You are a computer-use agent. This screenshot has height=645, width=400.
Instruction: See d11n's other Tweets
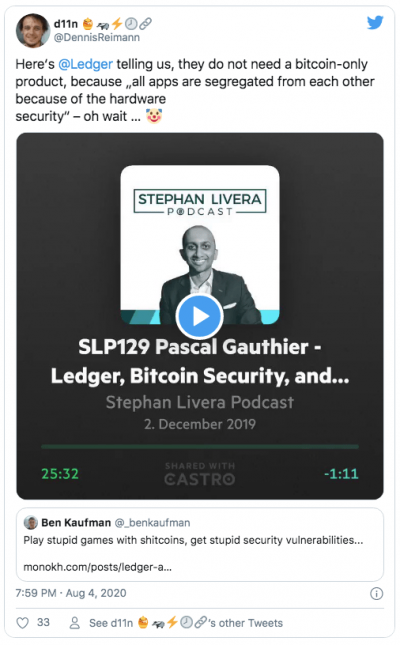coord(186,623)
